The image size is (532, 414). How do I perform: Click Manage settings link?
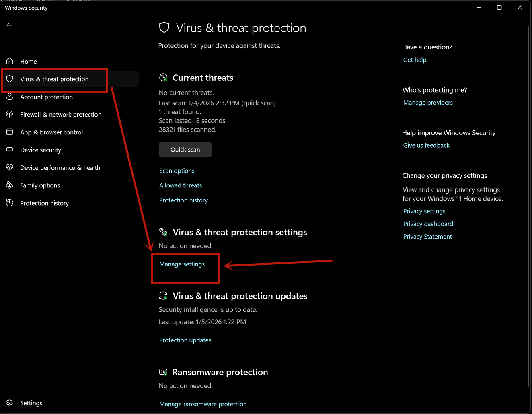click(182, 264)
